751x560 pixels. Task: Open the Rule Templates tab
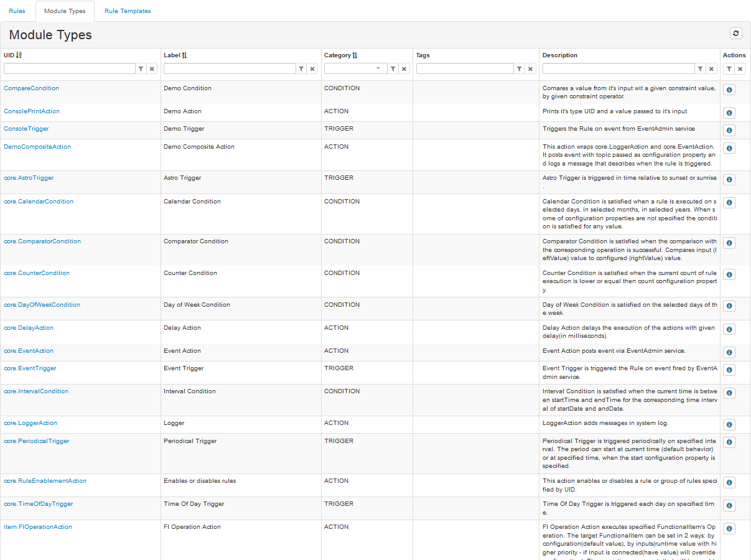(127, 11)
